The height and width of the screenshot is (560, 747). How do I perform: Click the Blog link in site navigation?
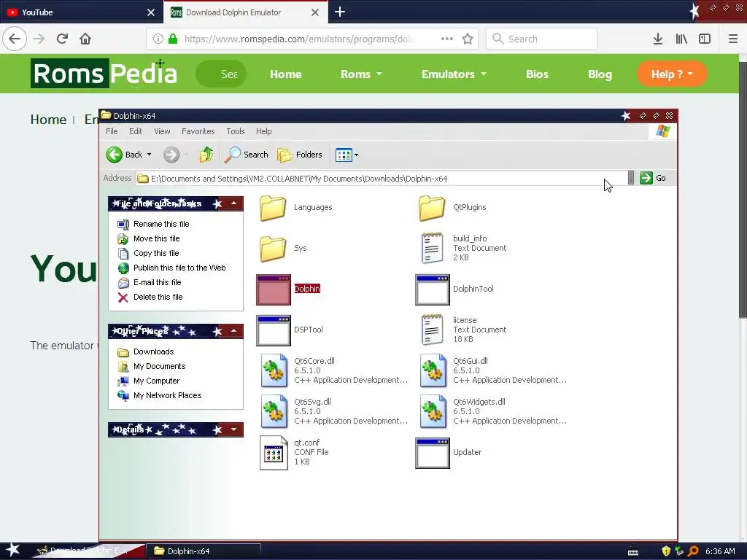(600, 74)
